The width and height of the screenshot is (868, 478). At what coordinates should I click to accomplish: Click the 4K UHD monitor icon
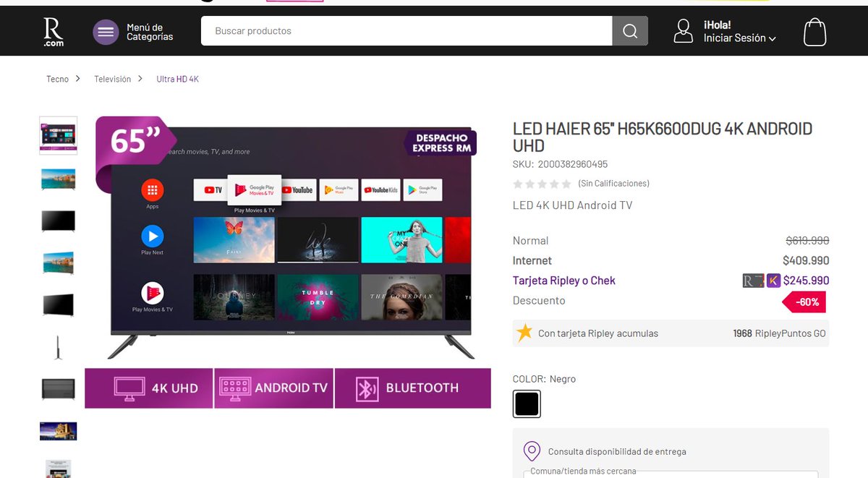click(129, 388)
